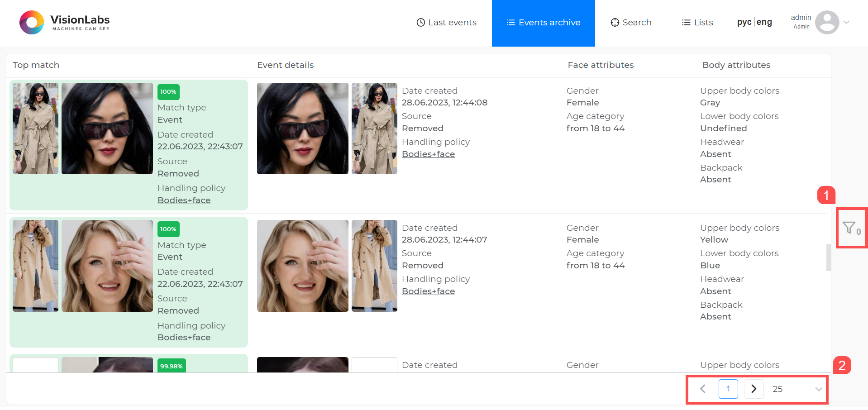Click the list icon beside Lists
868x410 pixels.
(x=685, y=22)
